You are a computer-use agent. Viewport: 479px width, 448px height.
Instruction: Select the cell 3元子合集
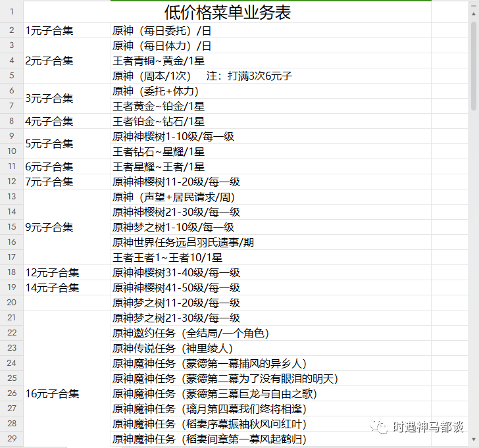point(67,98)
